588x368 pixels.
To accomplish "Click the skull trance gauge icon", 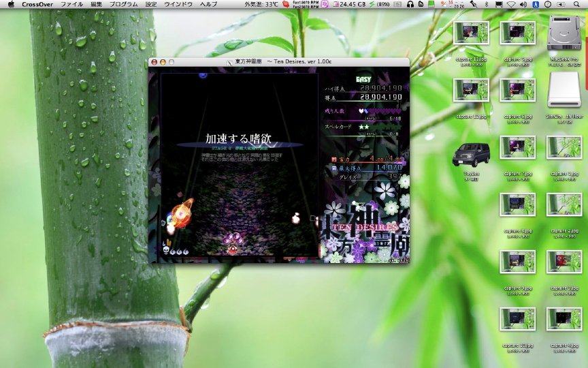I will click(x=166, y=249).
